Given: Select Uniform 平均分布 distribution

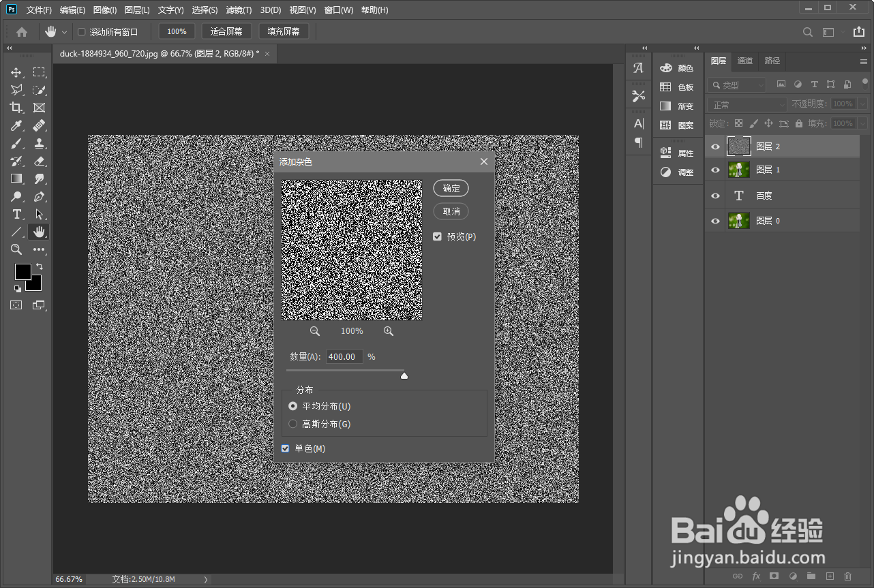Looking at the screenshot, I should click(x=293, y=406).
